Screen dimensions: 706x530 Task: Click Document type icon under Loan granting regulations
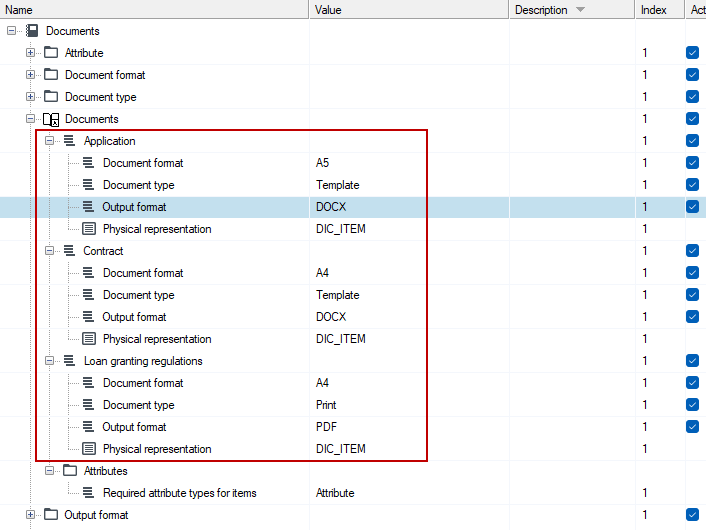pyautogui.click(x=88, y=404)
